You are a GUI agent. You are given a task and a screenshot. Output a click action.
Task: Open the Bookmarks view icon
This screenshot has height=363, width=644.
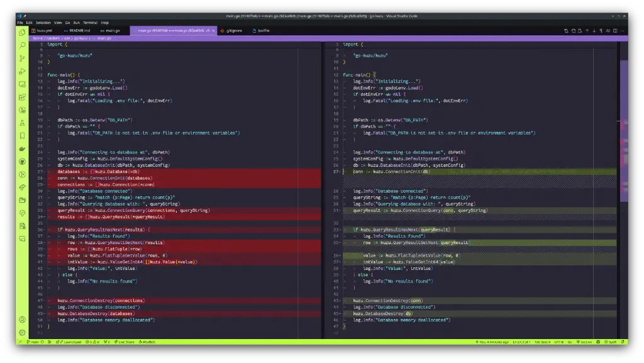[22, 135]
